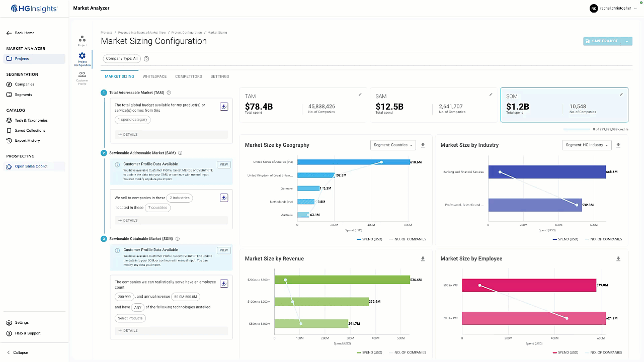Click the 1 spend category chip

[x=133, y=120]
